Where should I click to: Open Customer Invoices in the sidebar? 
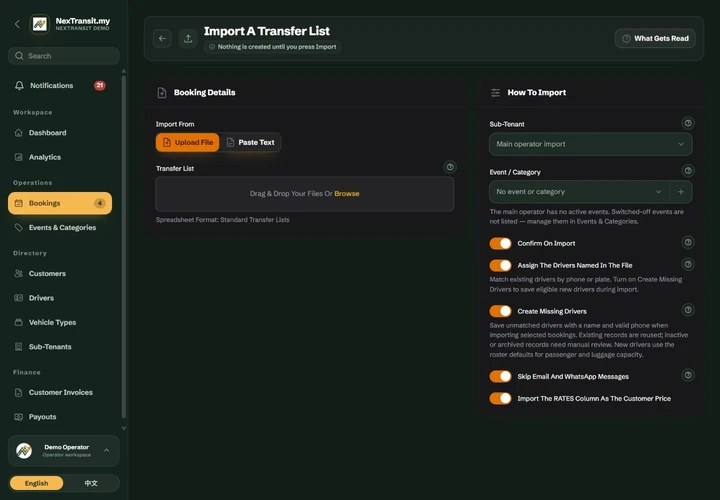60,392
